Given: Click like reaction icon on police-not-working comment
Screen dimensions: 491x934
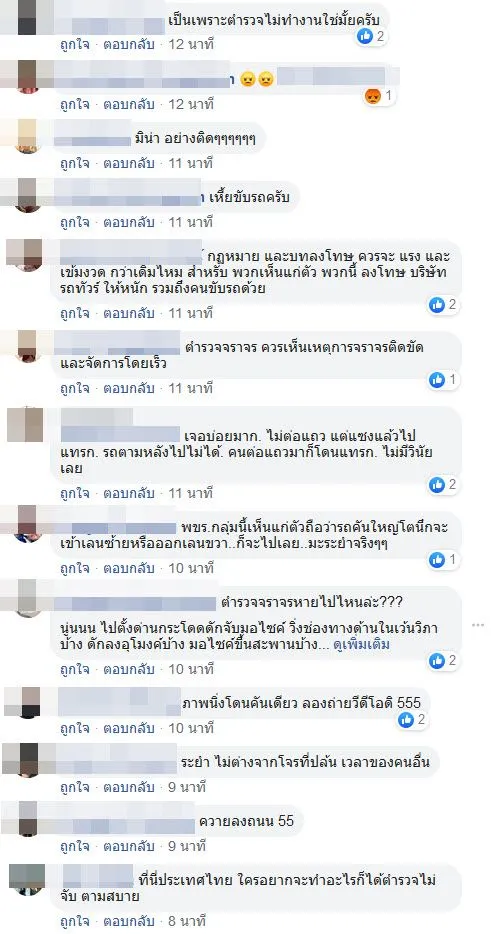Looking at the screenshot, I should pos(365,36).
